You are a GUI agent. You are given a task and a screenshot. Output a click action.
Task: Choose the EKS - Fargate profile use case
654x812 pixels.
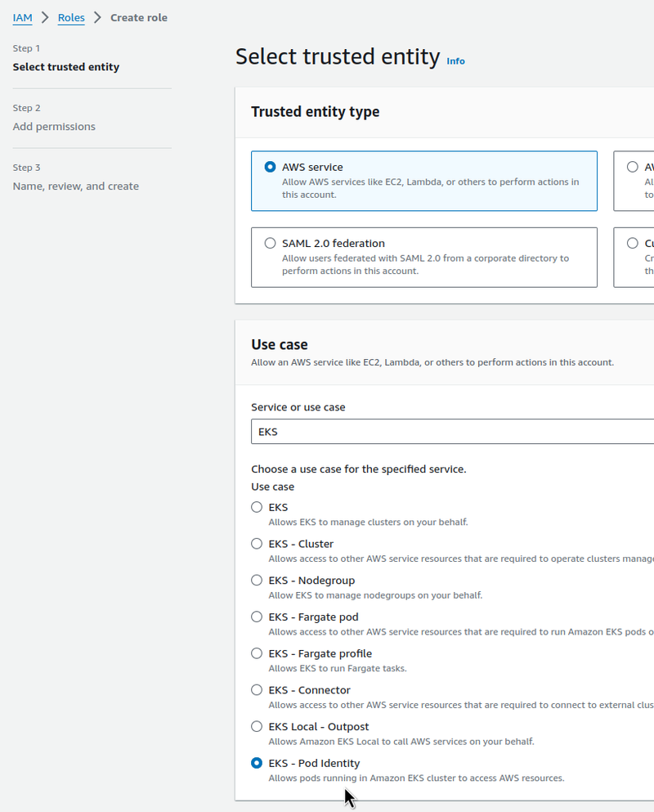pyautogui.click(x=257, y=653)
